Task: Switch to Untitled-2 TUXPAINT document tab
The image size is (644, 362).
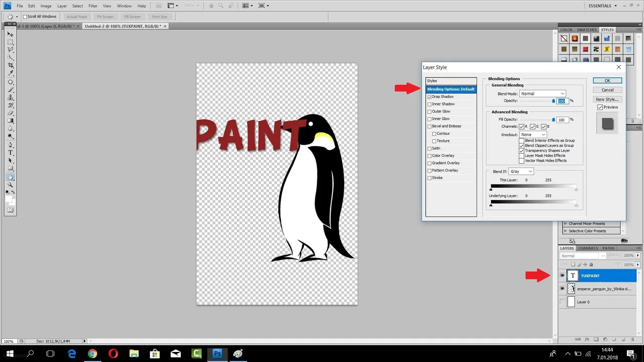Action: (x=125, y=26)
